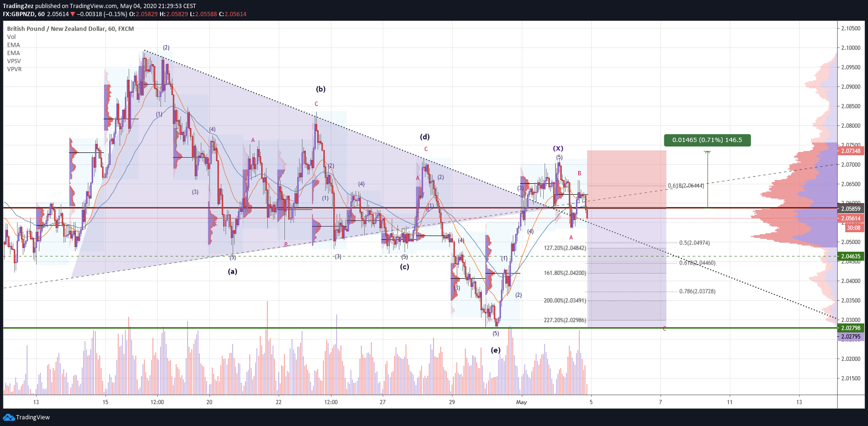
Task: Click the 0.618(2.06444) Fibonacci label
Action: coord(686,186)
